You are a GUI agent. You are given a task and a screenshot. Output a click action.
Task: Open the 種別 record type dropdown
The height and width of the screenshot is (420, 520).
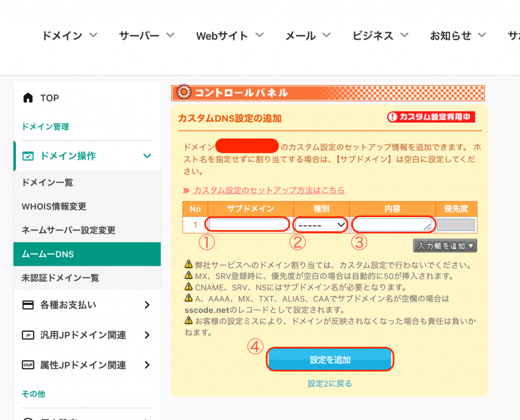321,225
